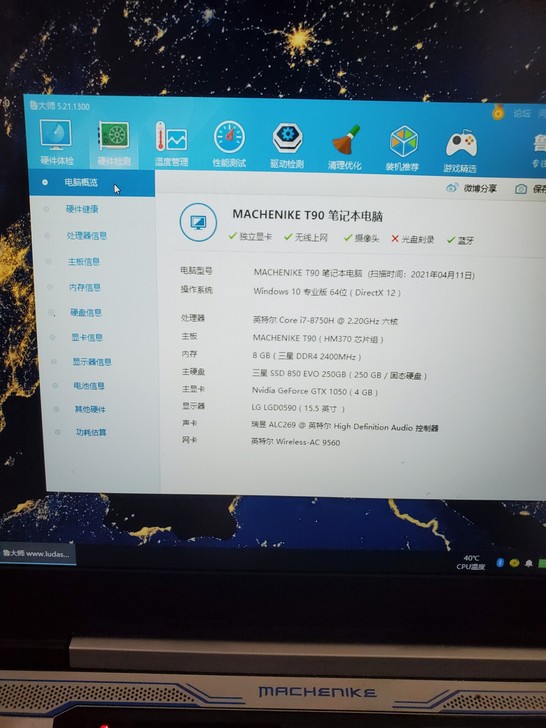This screenshot has height=728, width=546.
Task: Click the Nvidia GeForce GTX 1050 value
Action: point(314,391)
